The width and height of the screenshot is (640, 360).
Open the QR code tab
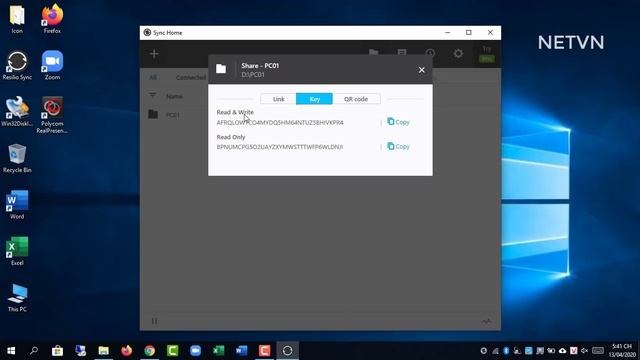click(x=356, y=99)
